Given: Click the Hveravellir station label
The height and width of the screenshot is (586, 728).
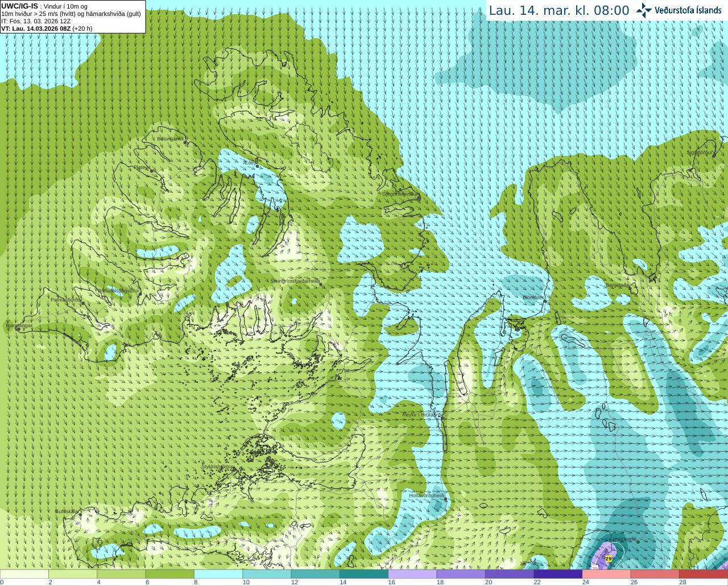Looking at the screenshot, I should pyautogui.click(x=624, y=538).
